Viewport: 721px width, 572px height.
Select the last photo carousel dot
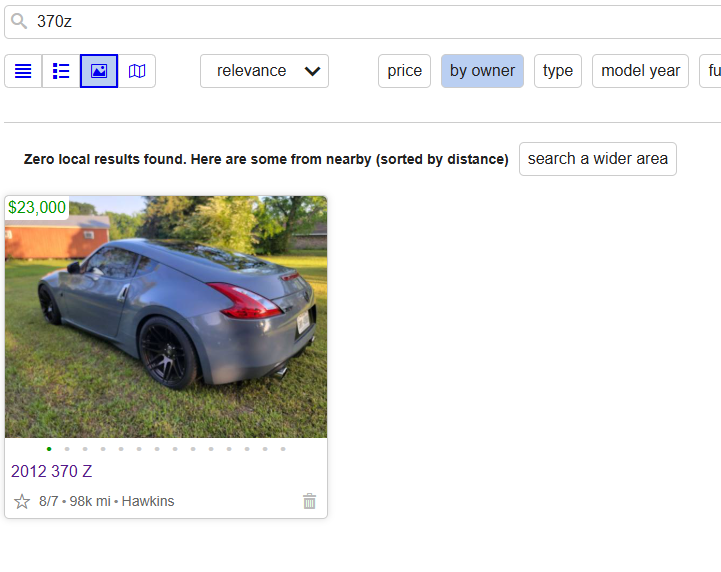pos(283,449)
